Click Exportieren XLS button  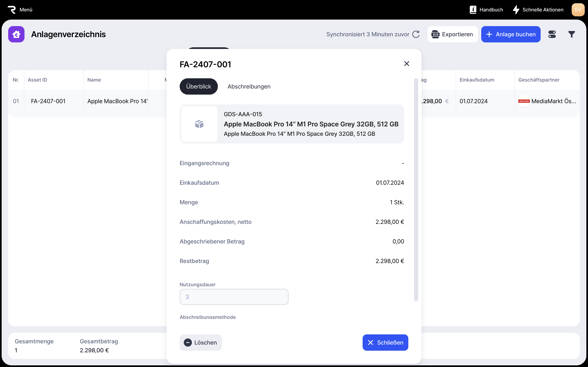point(452,34)
